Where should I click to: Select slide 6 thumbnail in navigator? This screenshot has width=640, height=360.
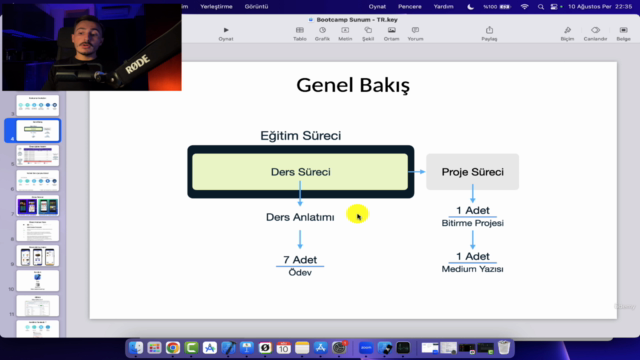(x=38, y=180)
